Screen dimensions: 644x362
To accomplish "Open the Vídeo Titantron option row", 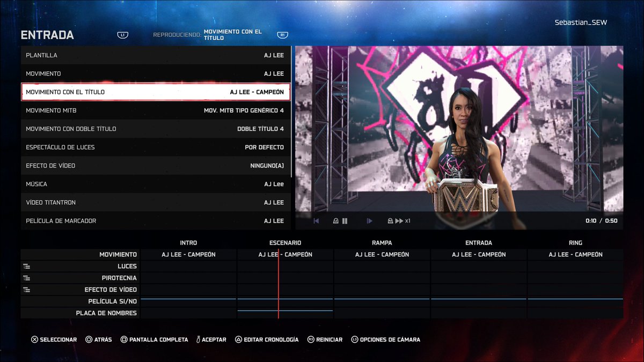I will (x=156, y=202).
